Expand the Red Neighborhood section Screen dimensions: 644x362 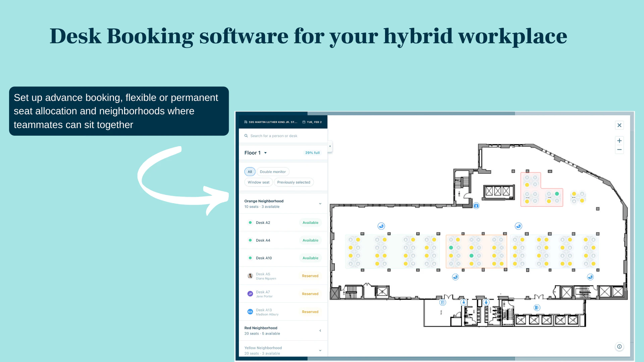click(x=320, y=330)
